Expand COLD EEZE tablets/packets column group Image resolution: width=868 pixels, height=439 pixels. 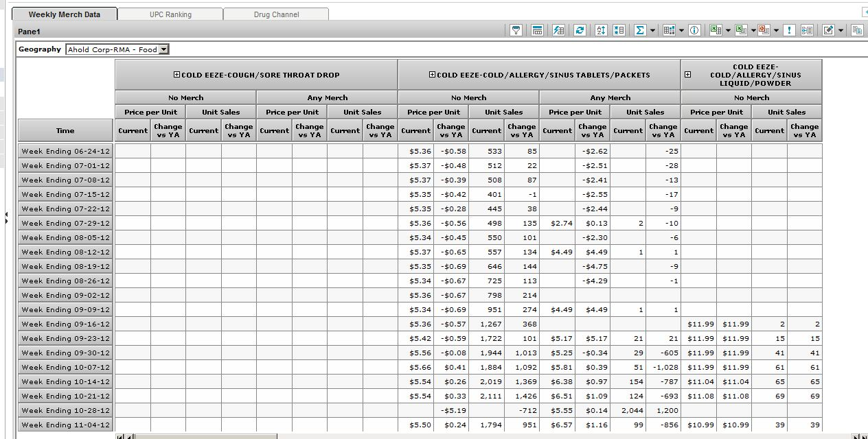coord(432,75)
